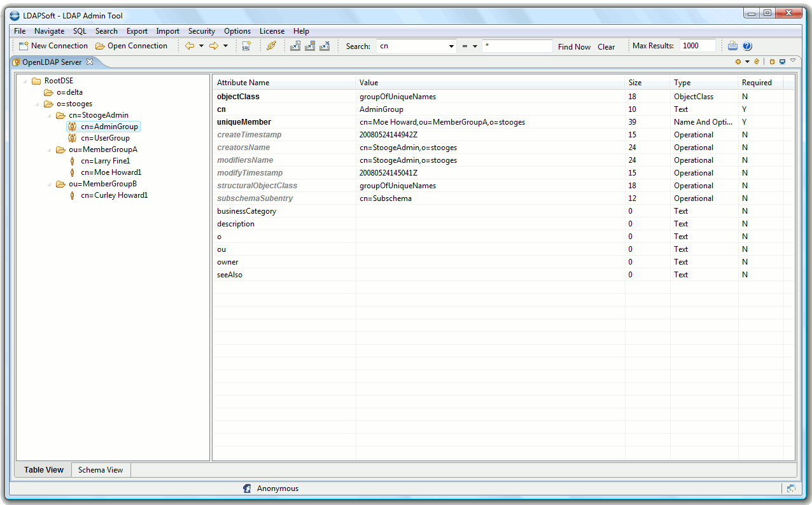
Task: Collapse the RootDSE tree node
Action: click(x=25, y=81)
